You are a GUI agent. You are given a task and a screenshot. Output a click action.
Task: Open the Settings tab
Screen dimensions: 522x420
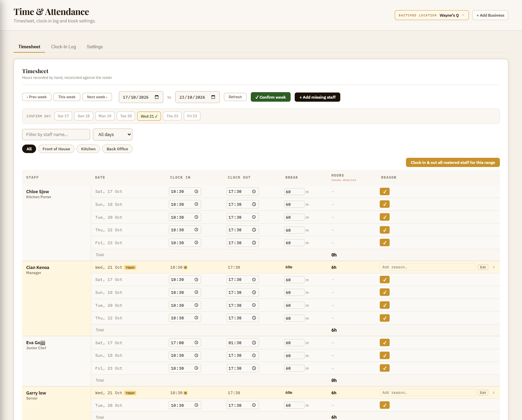[x=95, y=47]
